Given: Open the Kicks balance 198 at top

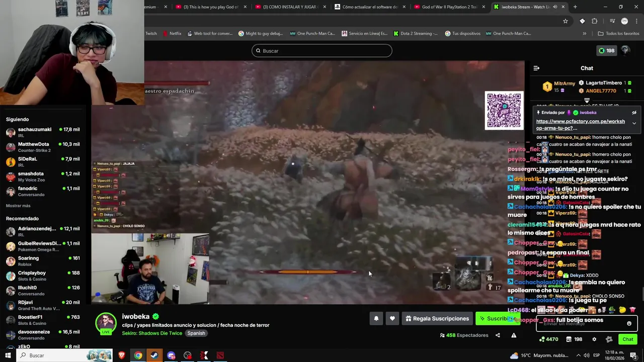Looking at the screenshot, I should click(x=606, y=50).
